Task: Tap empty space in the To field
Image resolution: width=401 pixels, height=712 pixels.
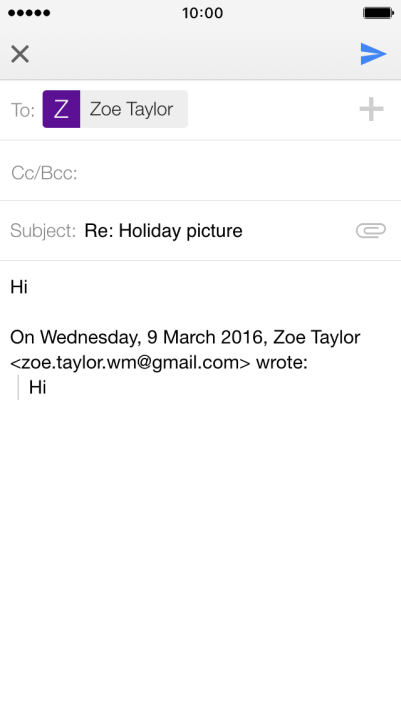Action: [272, 109]
